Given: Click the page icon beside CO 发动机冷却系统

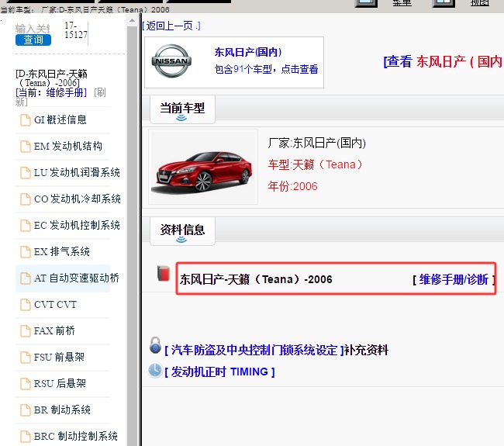Looking at the screenshot, I should 26,199.
